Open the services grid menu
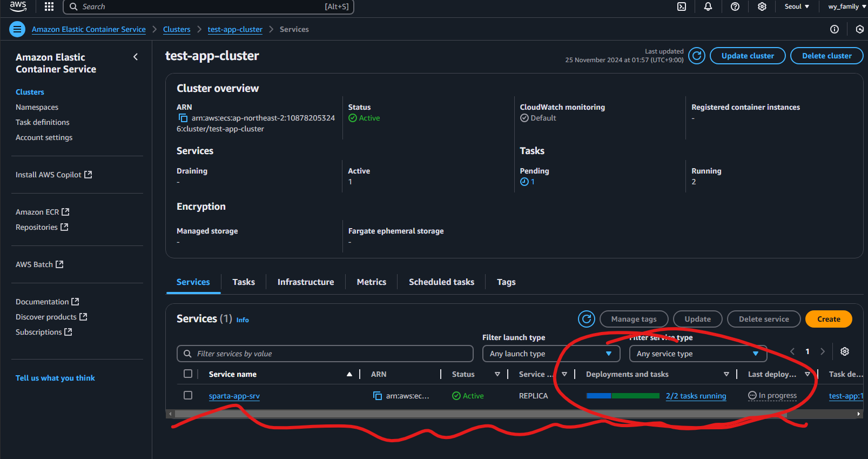This screenshot has width=868, height=459. (49, 6)
